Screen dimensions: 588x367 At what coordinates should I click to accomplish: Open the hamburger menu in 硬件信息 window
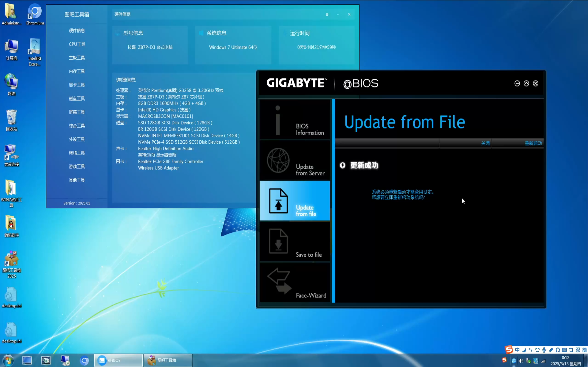[327, 14]
